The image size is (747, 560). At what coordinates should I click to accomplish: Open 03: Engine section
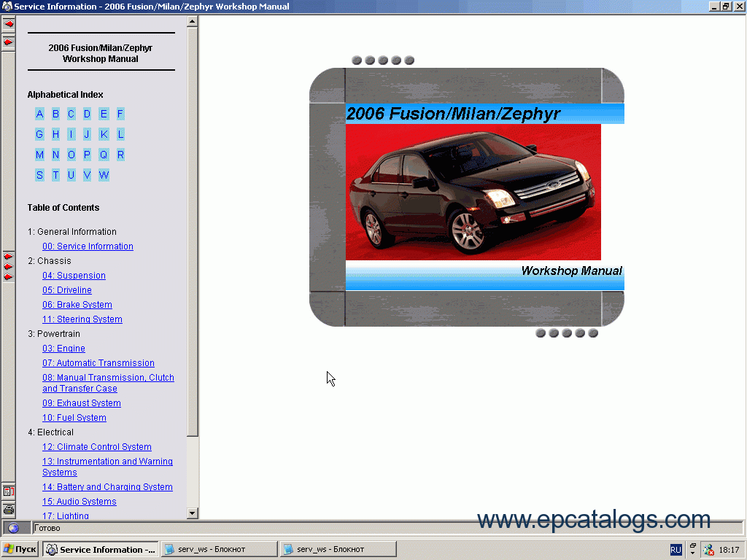(64, 349)
